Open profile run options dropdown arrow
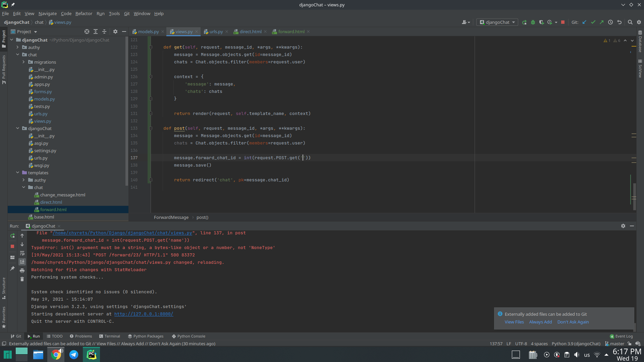Screen dimensions: 644x362 point(556,22)
